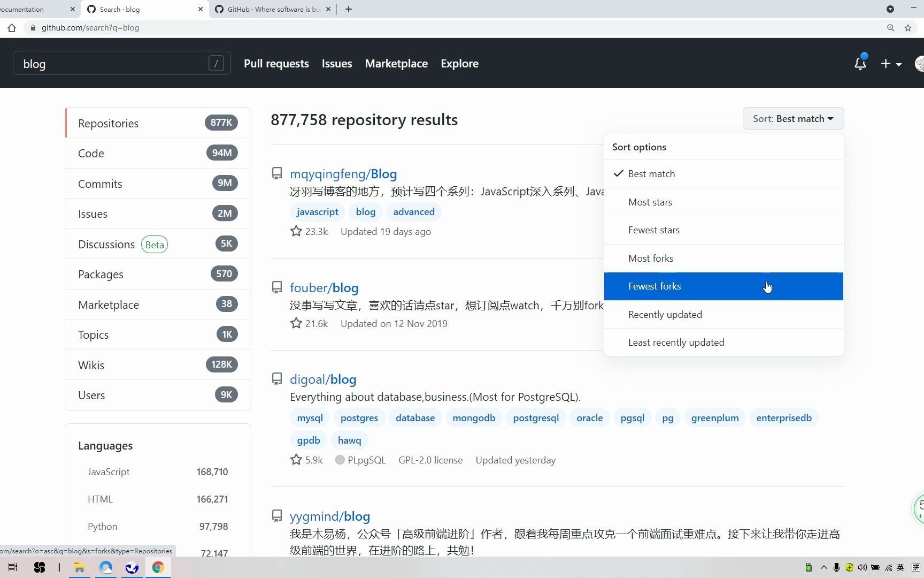Click the microphone icon in system tray
924x578 pixels.
(x=836, y=567)
